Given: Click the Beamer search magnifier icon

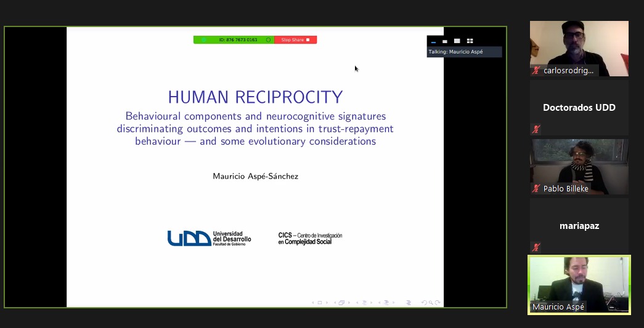Looking at the screenshot, I should (x=430, y=303).
